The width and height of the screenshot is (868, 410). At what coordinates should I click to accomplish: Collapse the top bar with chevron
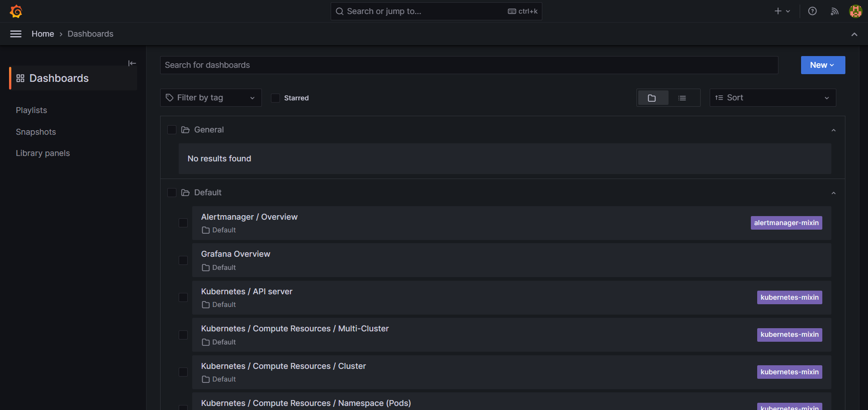pos(854,34)
